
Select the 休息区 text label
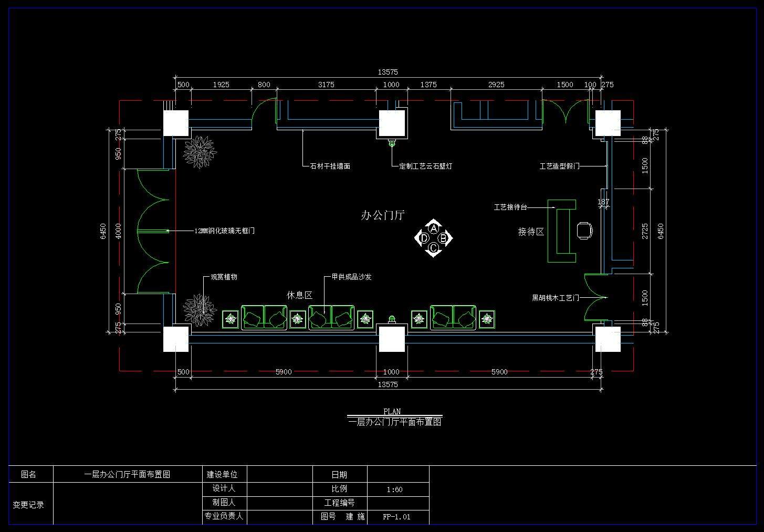pyautogui.click(x=299, y=296)
